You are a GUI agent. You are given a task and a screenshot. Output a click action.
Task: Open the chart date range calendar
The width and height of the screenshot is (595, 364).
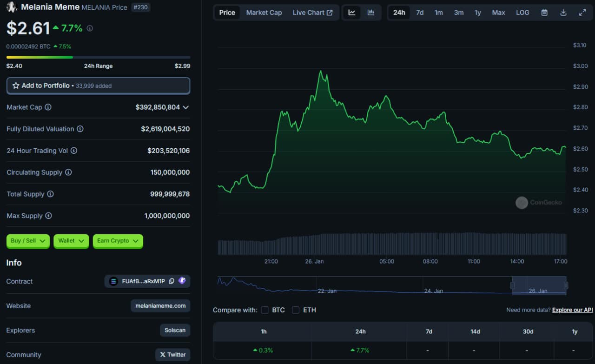pyautogui.click(x=544, y=13)
